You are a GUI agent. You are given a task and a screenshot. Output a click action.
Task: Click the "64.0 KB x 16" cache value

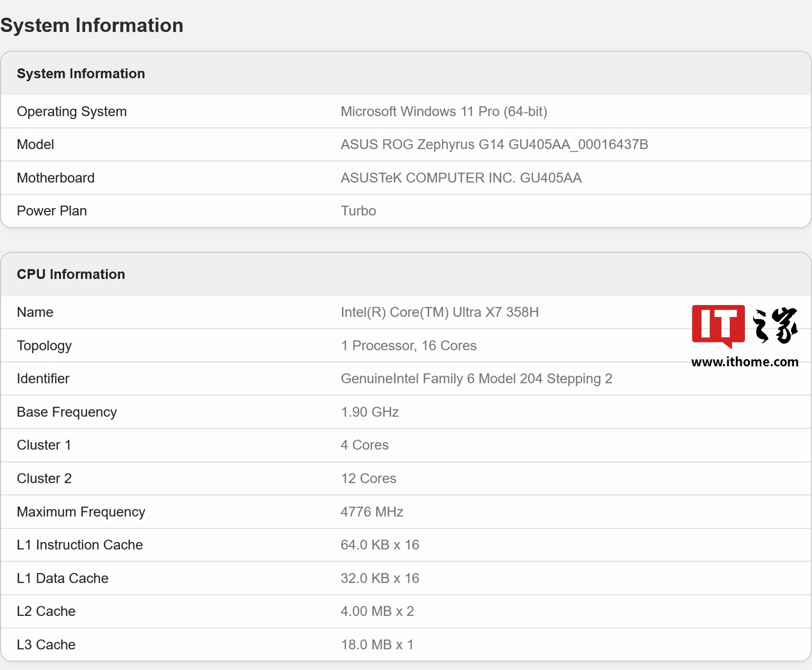(x=380, y=545)
